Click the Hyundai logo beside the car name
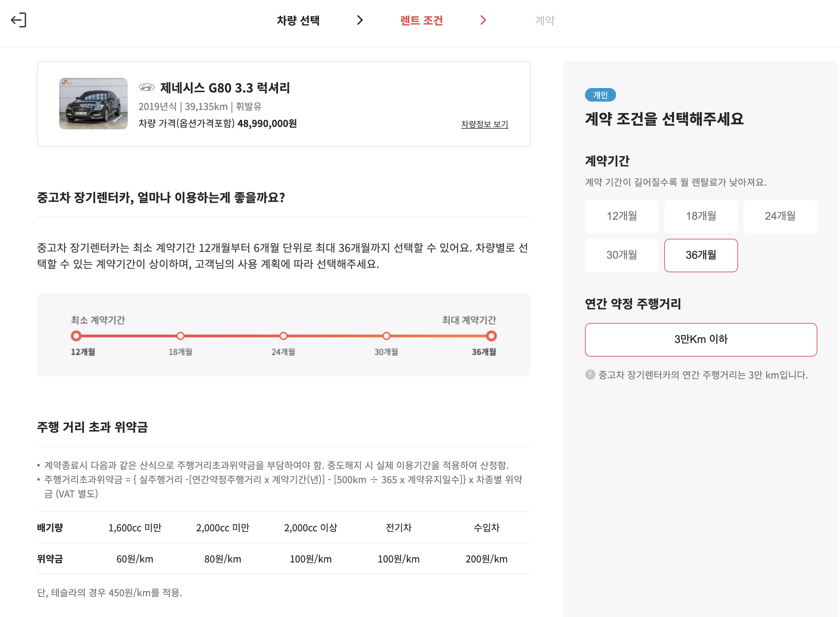 point(146,87)
